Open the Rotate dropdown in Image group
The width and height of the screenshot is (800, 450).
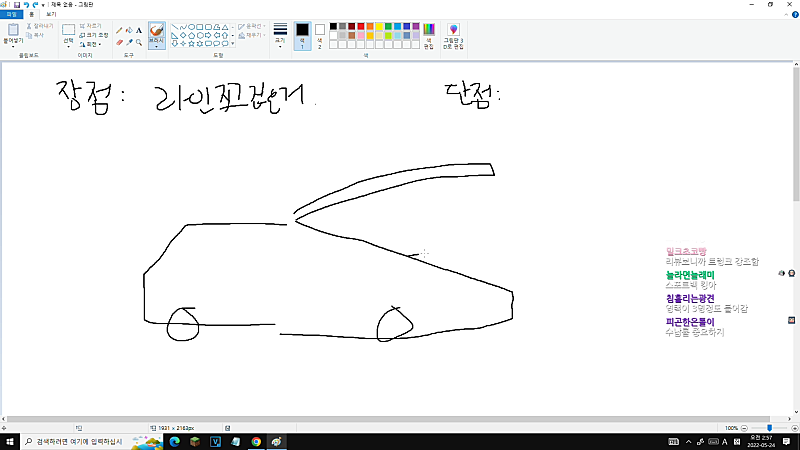[91, 44]
